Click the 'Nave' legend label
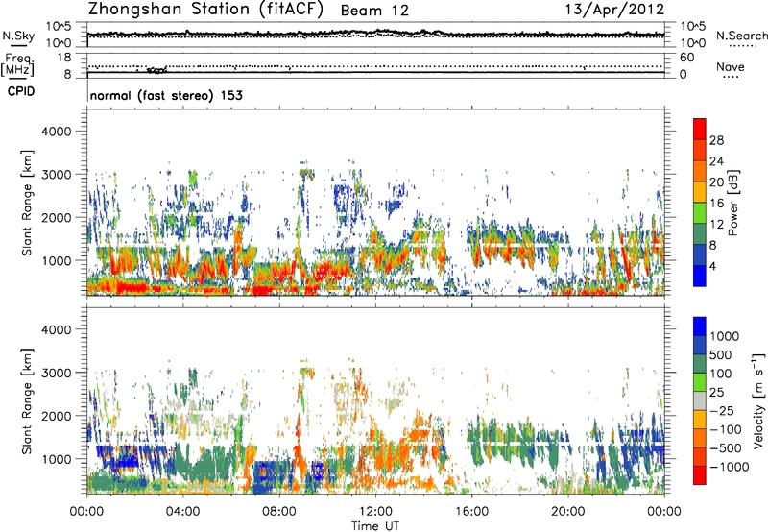 (x=731, y=66)
